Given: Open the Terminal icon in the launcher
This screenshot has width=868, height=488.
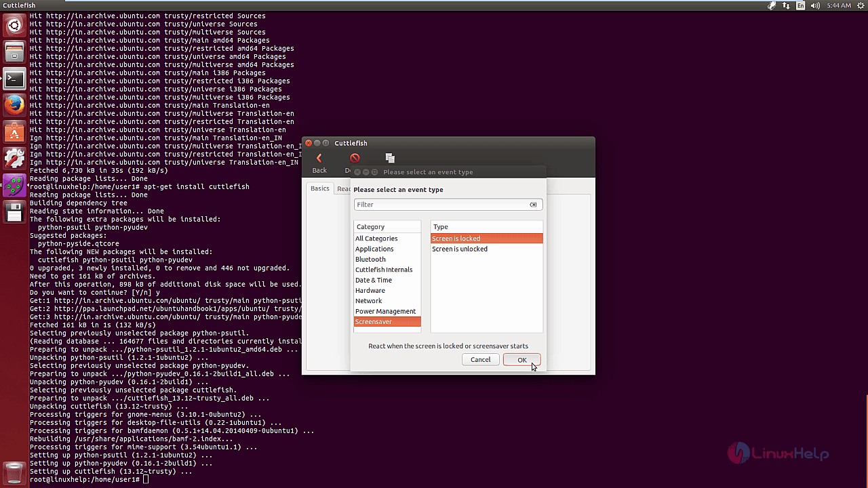Looking at the screenshot, I should click(x=14, y=79).
